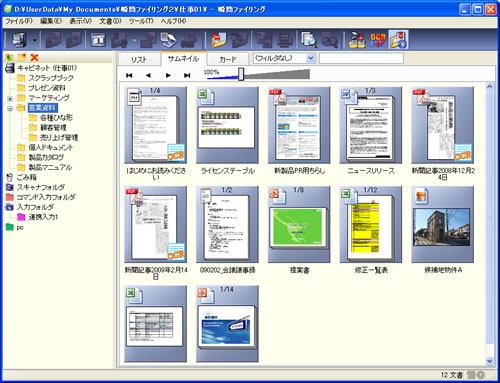Collapse the 営業資料 folder
Screen dimensions: 500x383
[x=10, y=108]
